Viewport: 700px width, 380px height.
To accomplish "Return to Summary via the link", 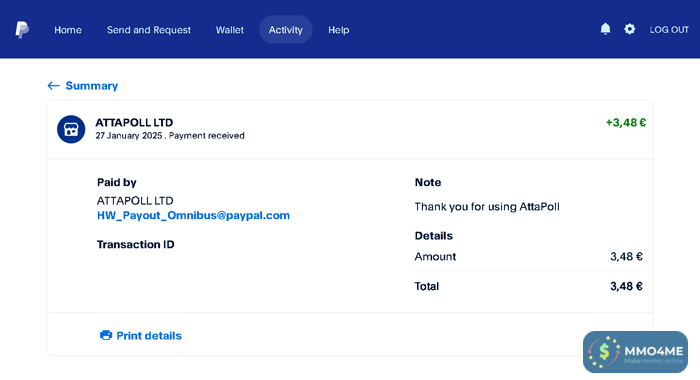I will [x=92, y=86].
